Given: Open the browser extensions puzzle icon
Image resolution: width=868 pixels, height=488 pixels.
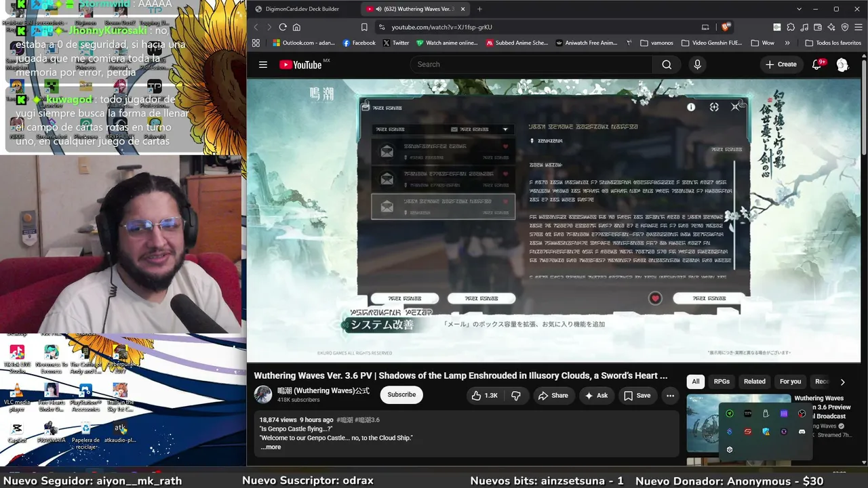Looking at the screenshot, I should click(x=791, y=27).
